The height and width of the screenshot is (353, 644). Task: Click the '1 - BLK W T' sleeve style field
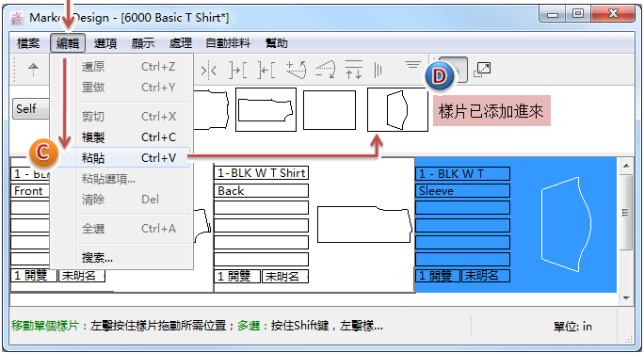pos(462,173)
